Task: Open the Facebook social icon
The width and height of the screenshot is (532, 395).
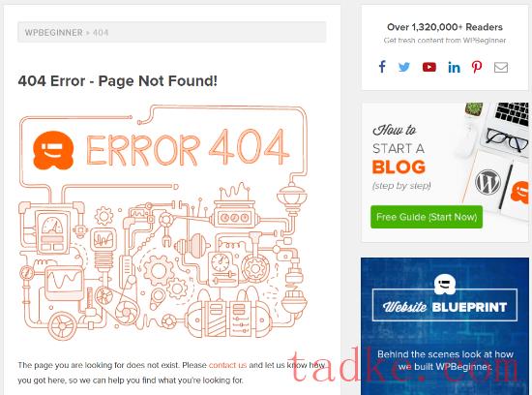Action: click(x=382, y=67)
